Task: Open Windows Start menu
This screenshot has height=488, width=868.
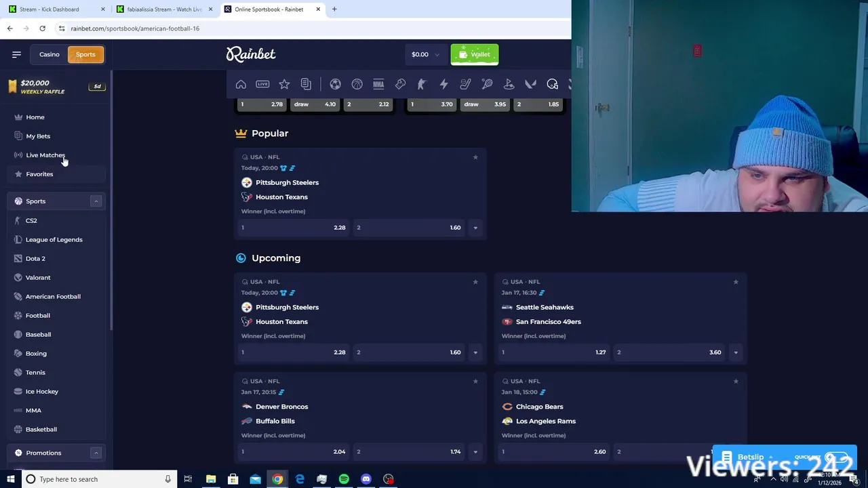Action: tap(10, 479)
